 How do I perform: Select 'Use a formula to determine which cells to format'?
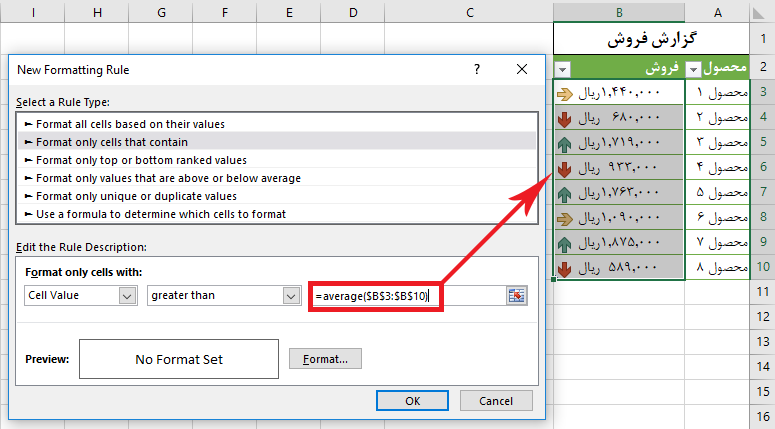pyautogui.click(x=277, y=214)
